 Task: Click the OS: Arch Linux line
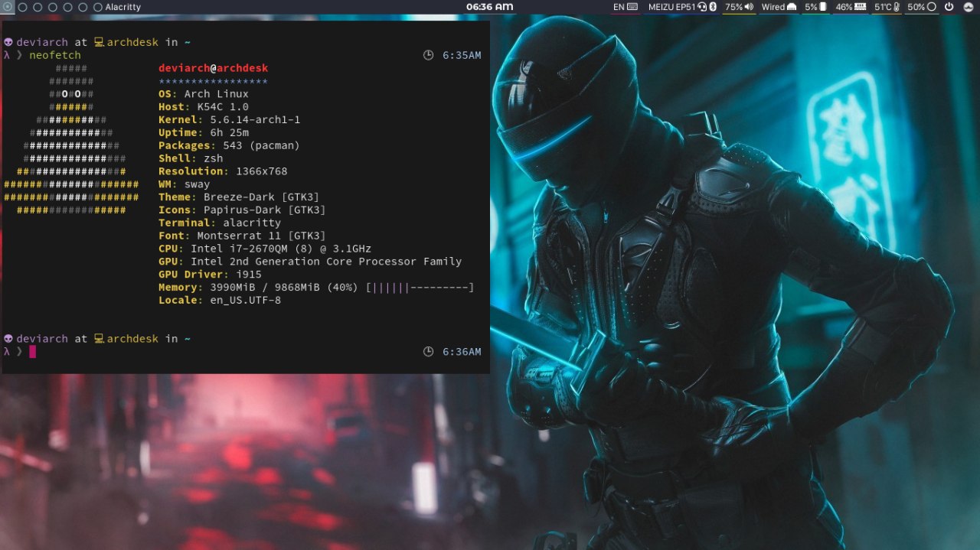pyautogui.click(x=204, y=94)
